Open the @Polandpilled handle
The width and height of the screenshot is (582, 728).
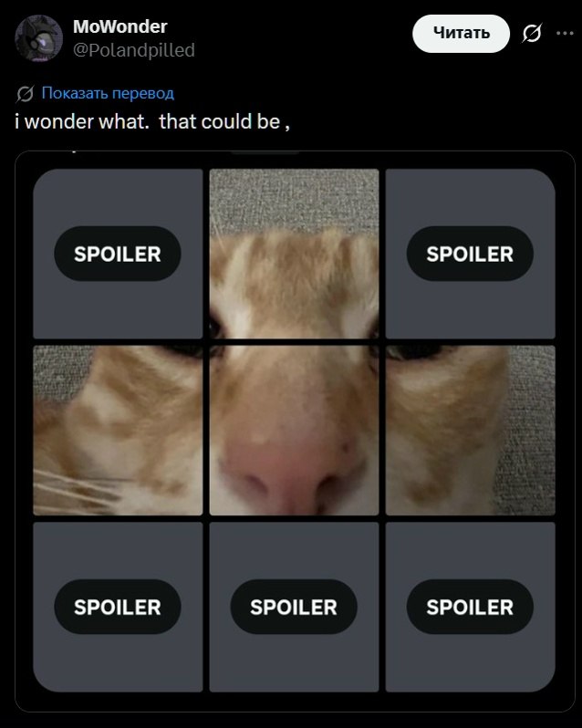click(134, 50)
